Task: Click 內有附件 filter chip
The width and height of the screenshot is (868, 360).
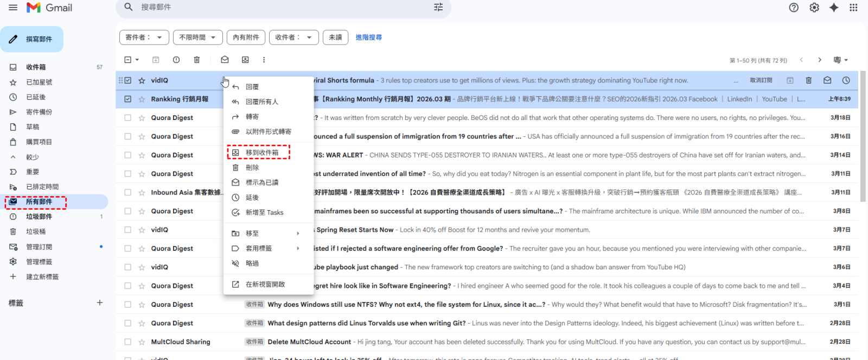Action: pyautogui.click(x=246, y=37)
